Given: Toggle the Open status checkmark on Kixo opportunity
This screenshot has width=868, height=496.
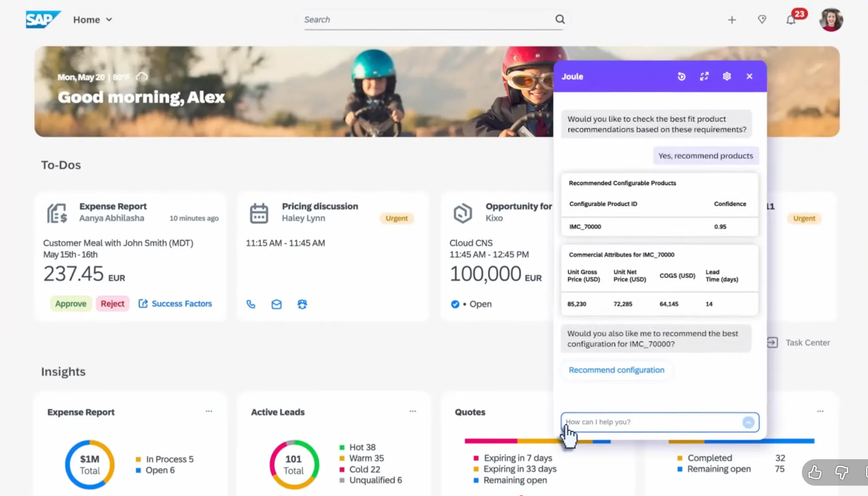Looking at the screenshot, I should [x=455, y=304].
